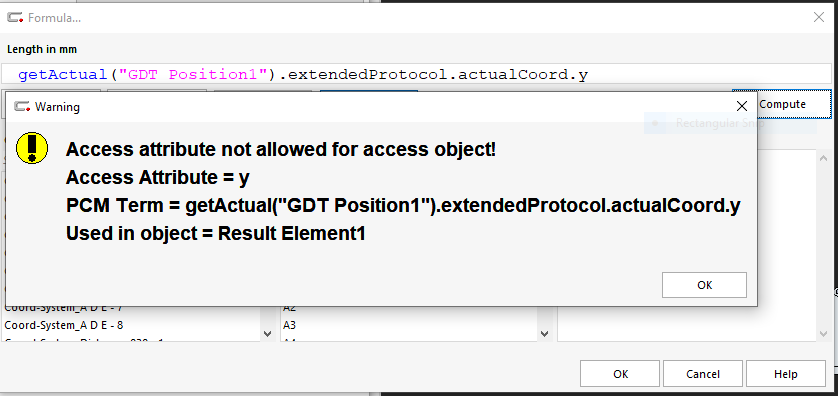838x396 pixels.
Task: Click into the getActual formula input field
Action: point(419,75)
